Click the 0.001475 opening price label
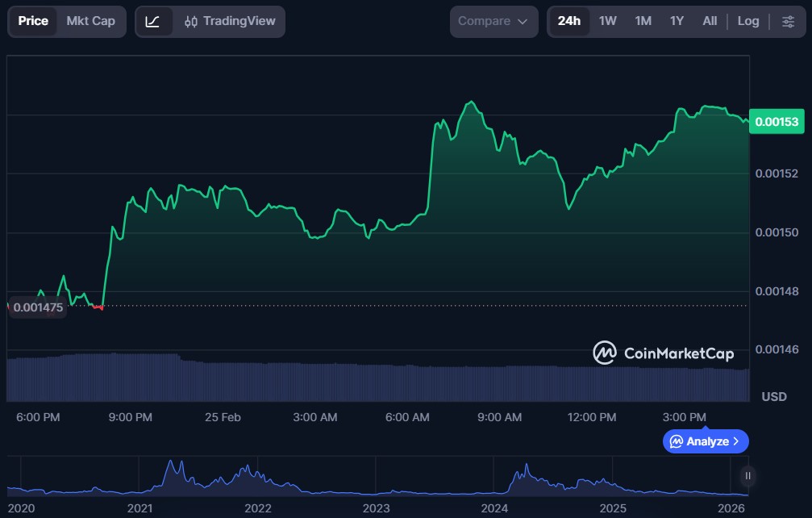Image resolution: width=812 pixels, height=518 pixels. (x=37, y=308)
